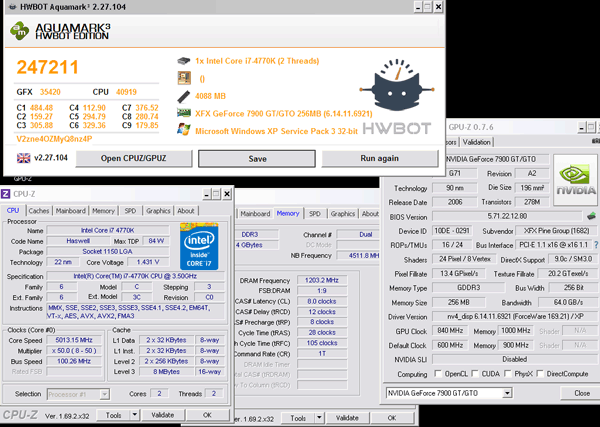The height and width of the screenshot is (427, 600).
Task: Click the Close button in GPU-Z
Action: pos(582,393)
